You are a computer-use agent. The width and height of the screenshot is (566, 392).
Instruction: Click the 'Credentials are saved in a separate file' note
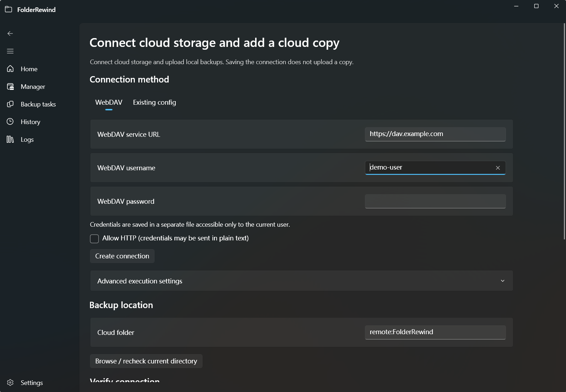click(x=190, y=225)
